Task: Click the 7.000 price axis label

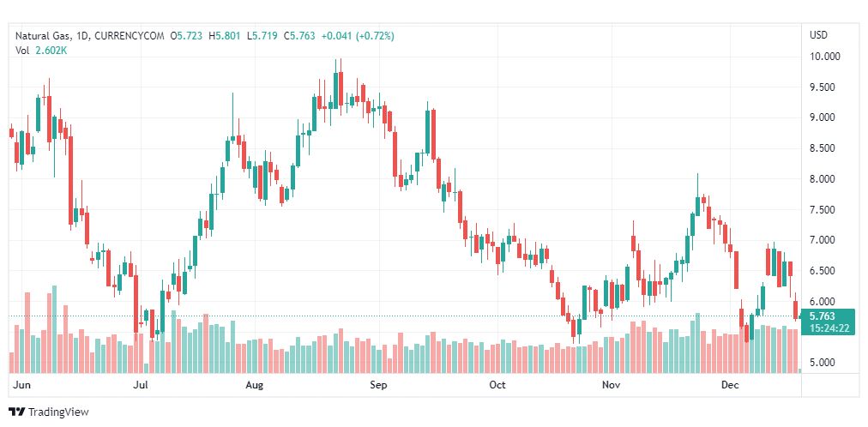Action: pos(825,240)
